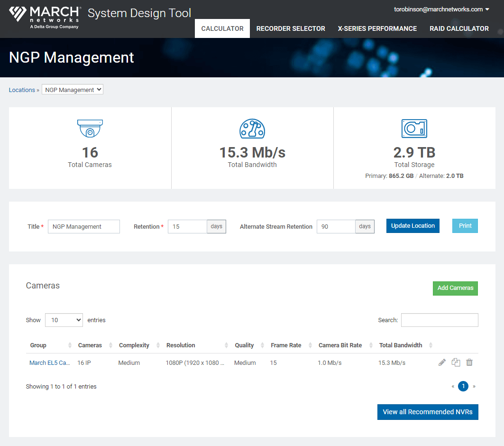Image resolution: width=504 pixels, height=446 pixels.
Task: Click the pencil edit icon in camera row
Action: (442, 362)
